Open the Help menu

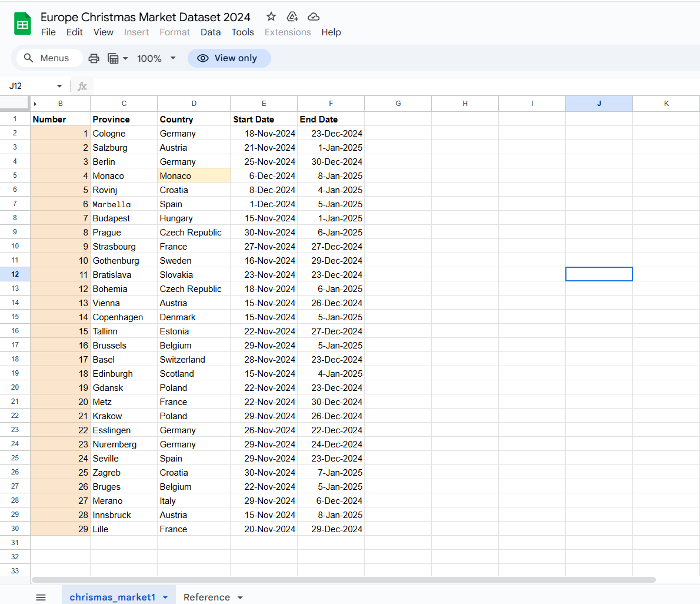pos(331,32)
